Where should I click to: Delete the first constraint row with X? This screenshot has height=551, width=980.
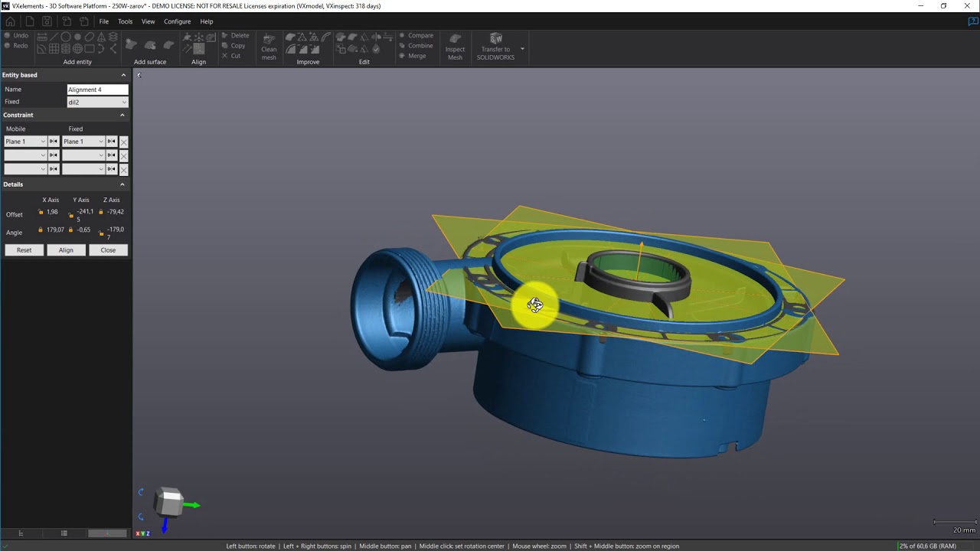pyautogui.click(x=124, y=142)
